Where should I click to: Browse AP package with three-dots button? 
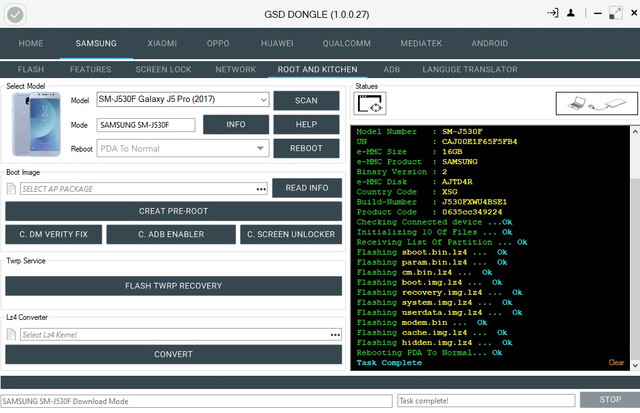click(261, 189)
